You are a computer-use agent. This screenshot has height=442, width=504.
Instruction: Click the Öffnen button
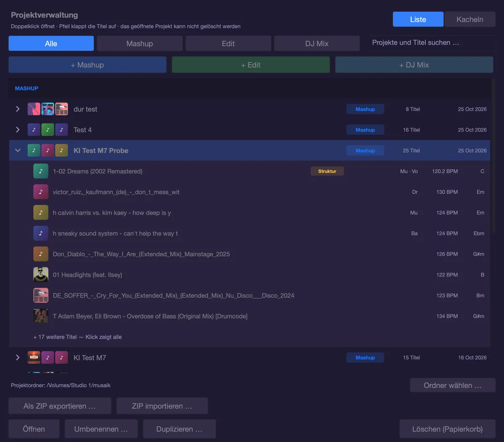click(x=34, y=429)
